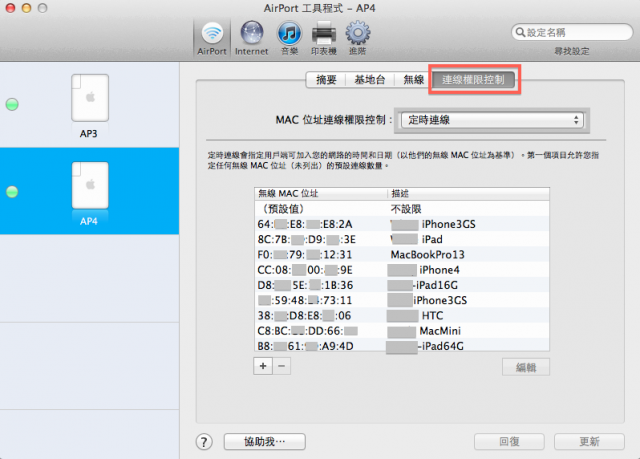This screenshot has width=640, height=459.
Task: Click the red close window button
Action: click(x=10, y=8)
